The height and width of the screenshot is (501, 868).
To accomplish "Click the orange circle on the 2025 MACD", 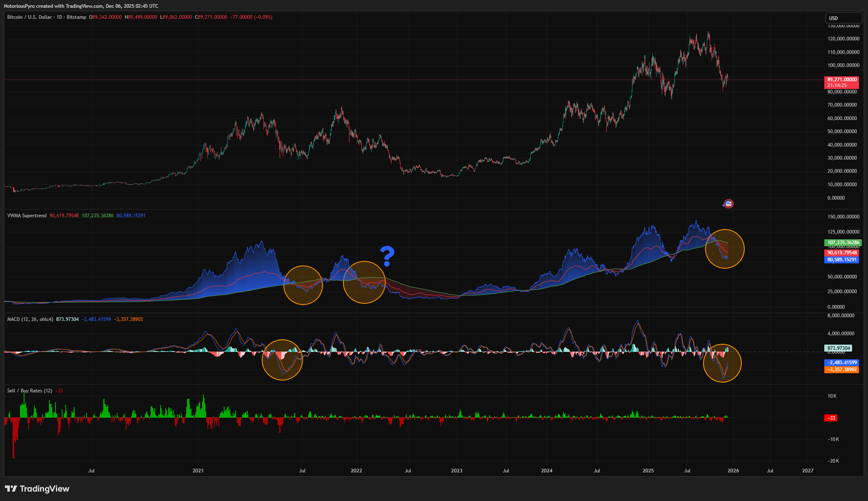I will (x=722, y=363).
